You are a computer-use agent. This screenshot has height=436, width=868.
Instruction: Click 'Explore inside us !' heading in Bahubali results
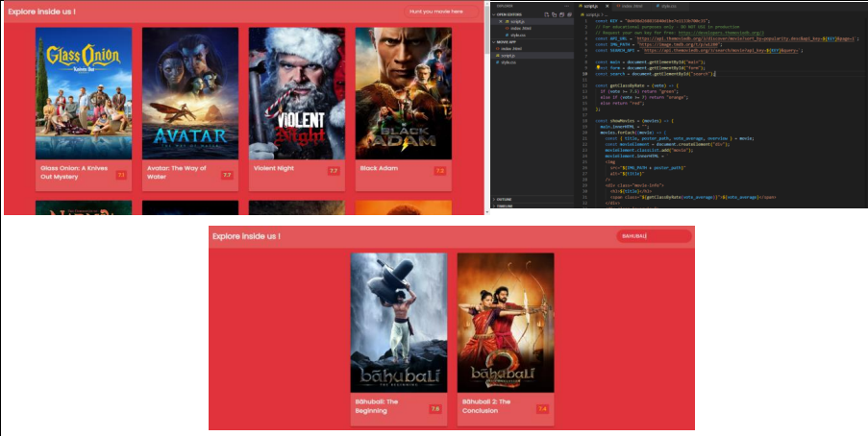pyautogui.click(x=246, y=236)
